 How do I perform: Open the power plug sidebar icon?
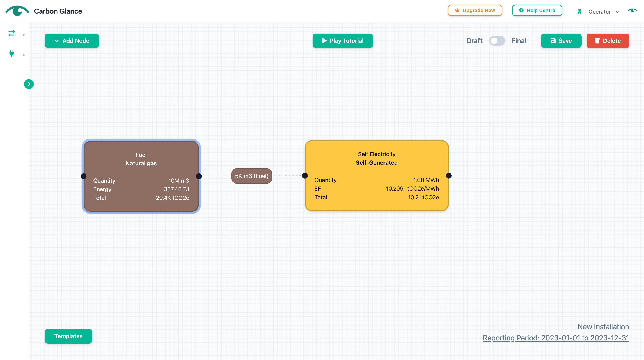[x=11, y=54]
